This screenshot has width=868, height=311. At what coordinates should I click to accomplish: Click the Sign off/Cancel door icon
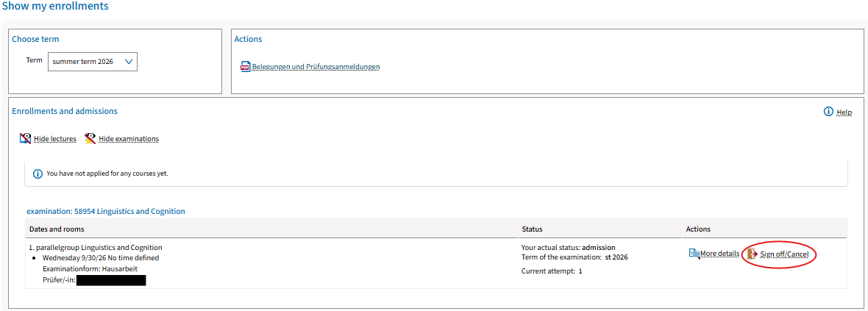click(x=752, y=254)
